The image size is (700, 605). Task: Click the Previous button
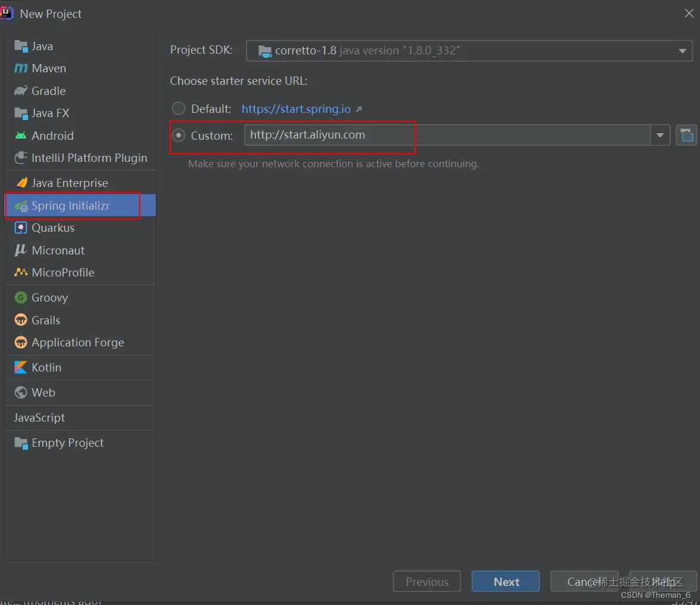point(427,581)
